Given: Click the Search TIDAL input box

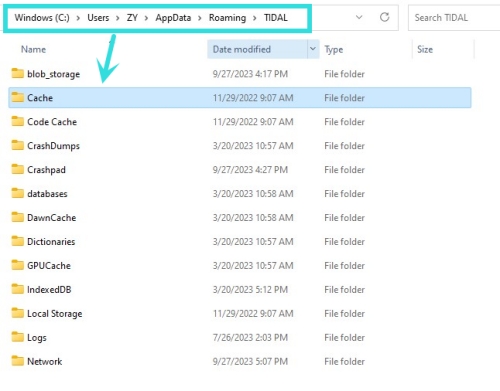Looking at the screenshot, I should point(453,18).
